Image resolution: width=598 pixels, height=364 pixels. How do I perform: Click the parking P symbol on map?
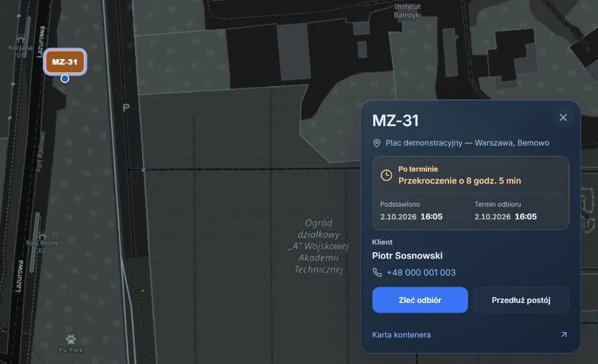tap(126, 108)
